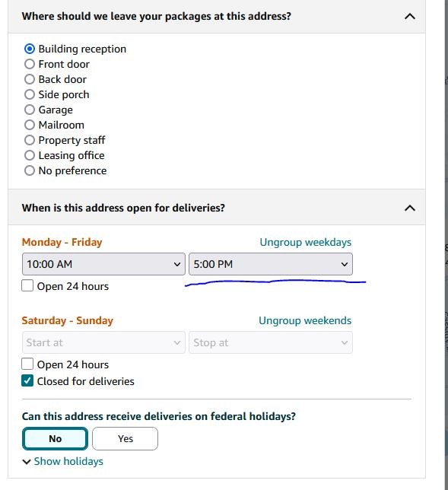448x490 pixels.
Task: Pick Leasing office radio option
Action: (x=30, y=155)
